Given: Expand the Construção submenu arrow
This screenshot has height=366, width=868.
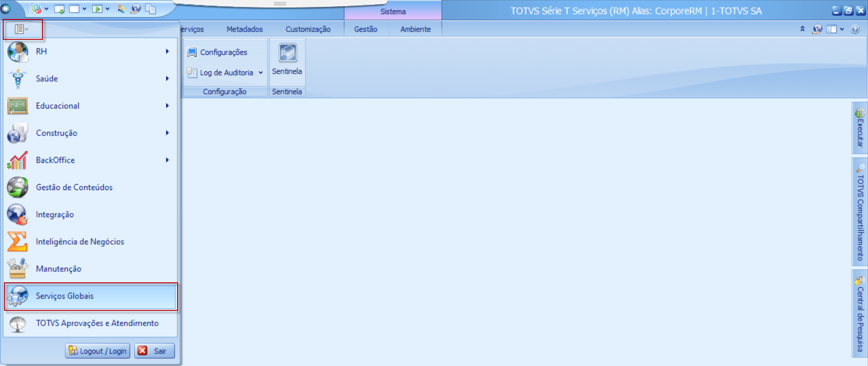Looking at the screenshot, I should click(167, 133).
